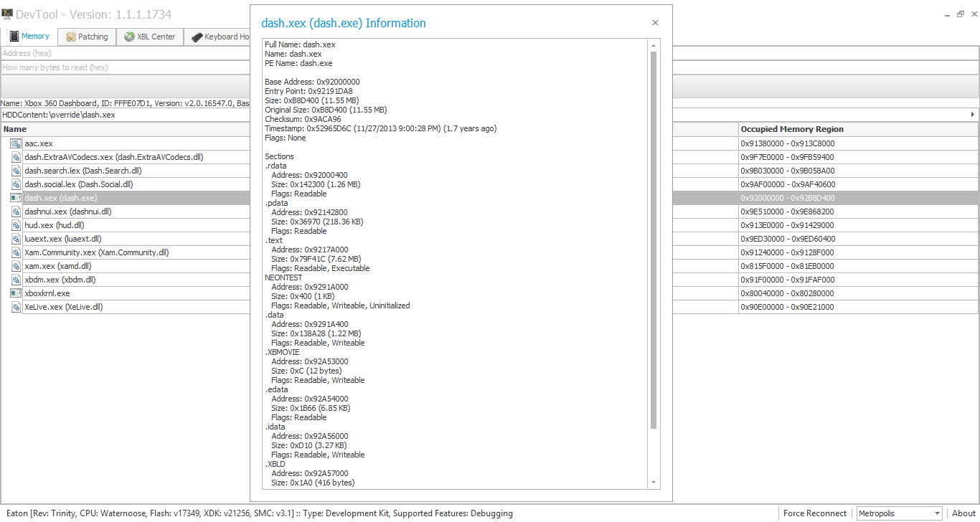
Task: Click the luaext.xex module icon
Action: pos(16,239)
